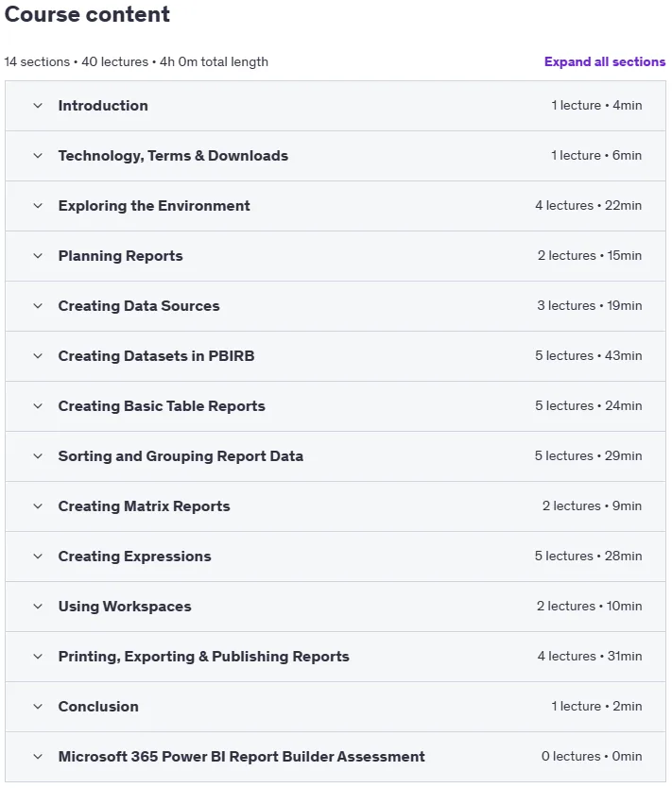The image size is (672, 788).
Task: Click chevron beside Exploring the Environment
Action: pyautogui.click(x=38, y=206)
